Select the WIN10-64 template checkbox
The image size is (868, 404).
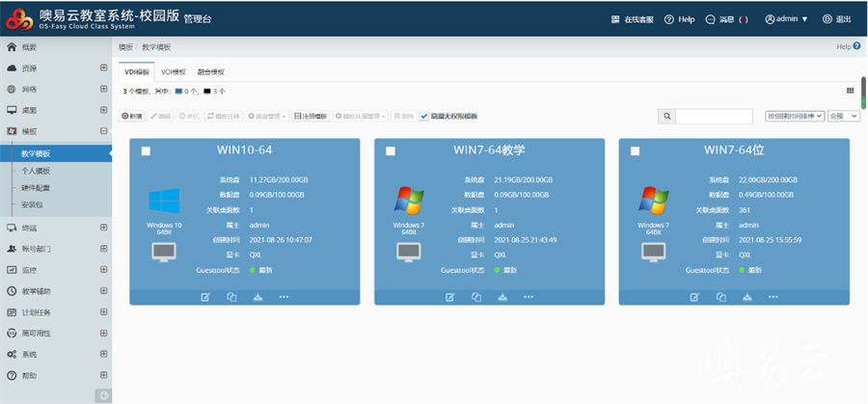146,151
